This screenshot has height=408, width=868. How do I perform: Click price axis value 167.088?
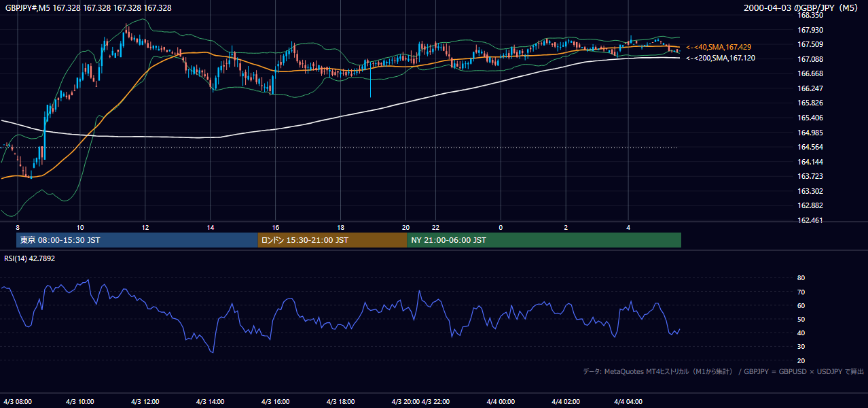click(810, 59)
